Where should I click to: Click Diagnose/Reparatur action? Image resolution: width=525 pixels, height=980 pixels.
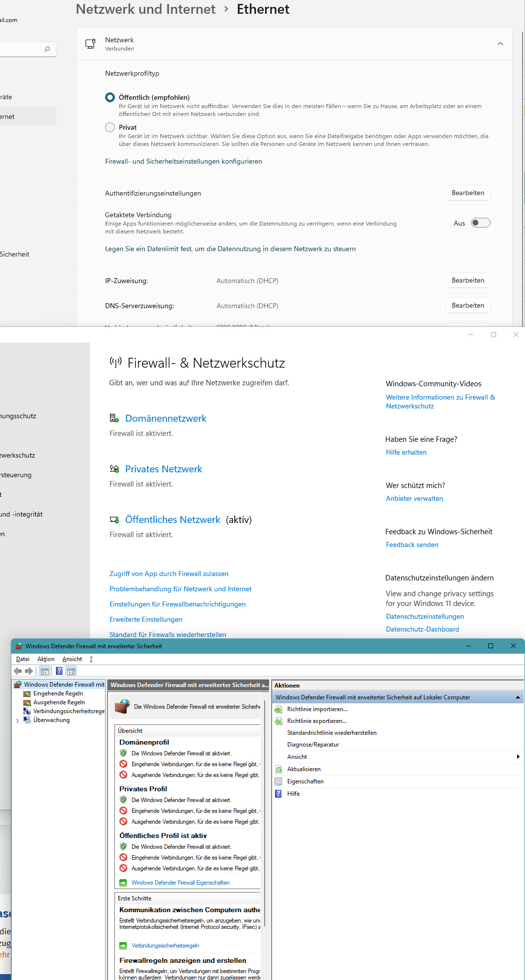[313, 745]
